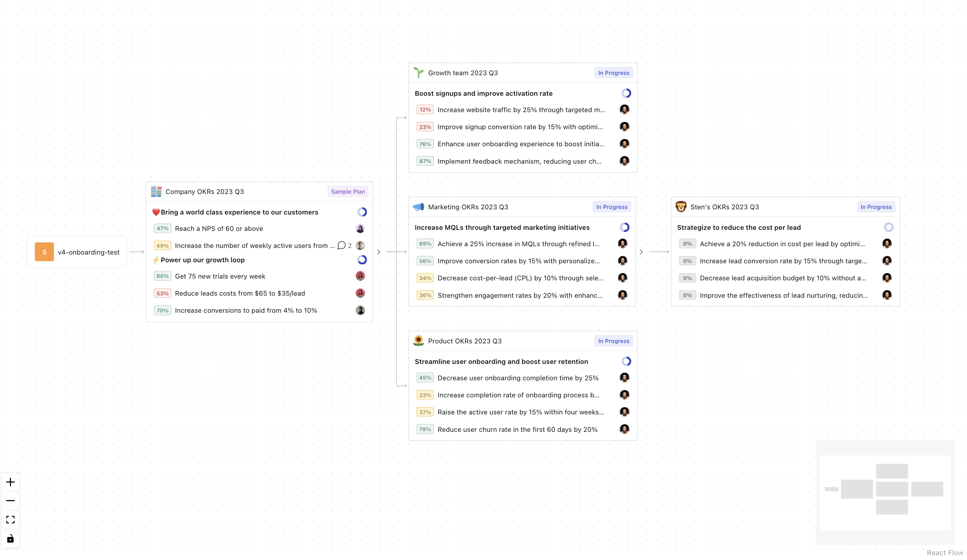Viewport: 967px width, 560px height.
Task: Fit view to show all nodes
Action: tap(10, 519)
